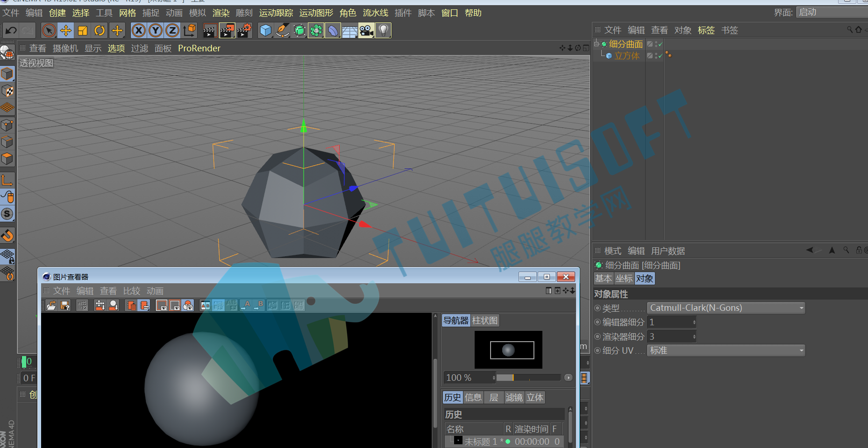Viewport: 868px width, 448px height.
Task: Adjust the 渲染器细分 value stepper
Action: tap(694, 336)
